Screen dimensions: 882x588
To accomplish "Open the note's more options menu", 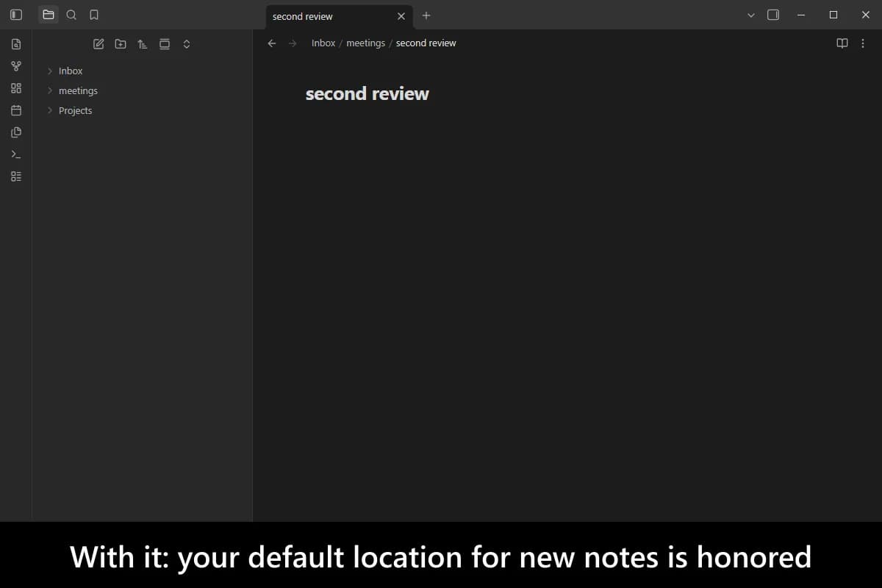I will coord(863,43).
